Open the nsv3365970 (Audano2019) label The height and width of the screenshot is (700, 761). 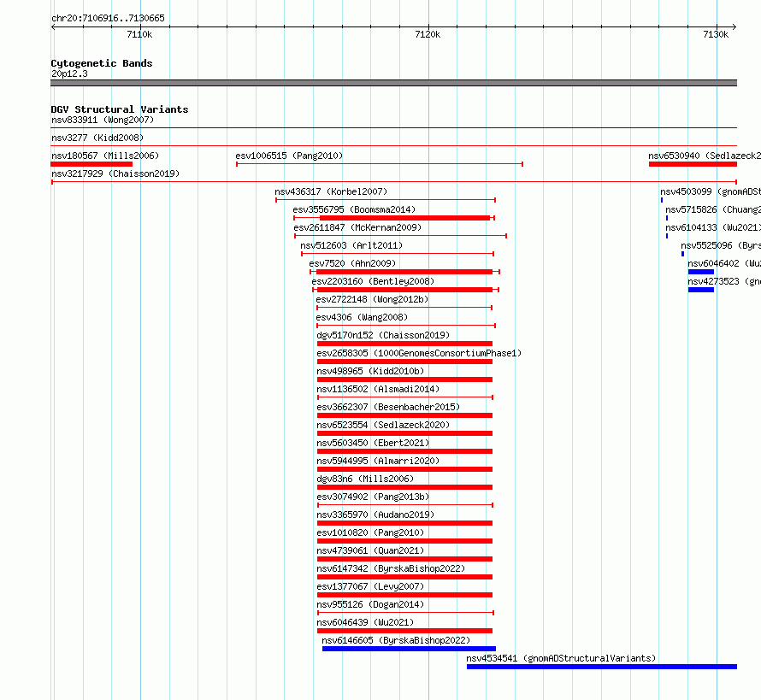375,515
